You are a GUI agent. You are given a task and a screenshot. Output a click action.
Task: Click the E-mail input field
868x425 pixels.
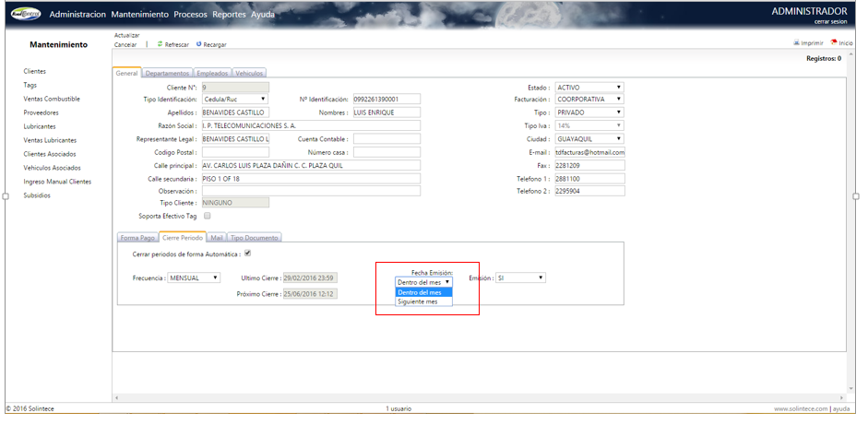point(589,152)
